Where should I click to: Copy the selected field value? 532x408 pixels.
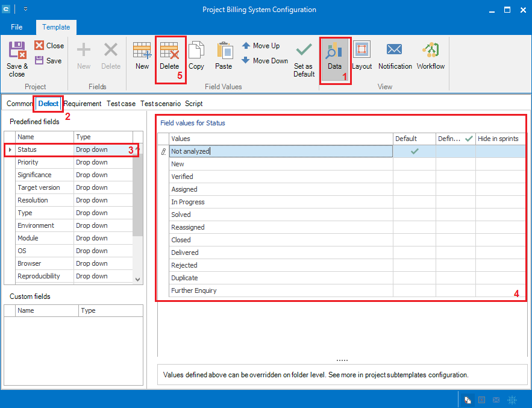coord(196,52)
